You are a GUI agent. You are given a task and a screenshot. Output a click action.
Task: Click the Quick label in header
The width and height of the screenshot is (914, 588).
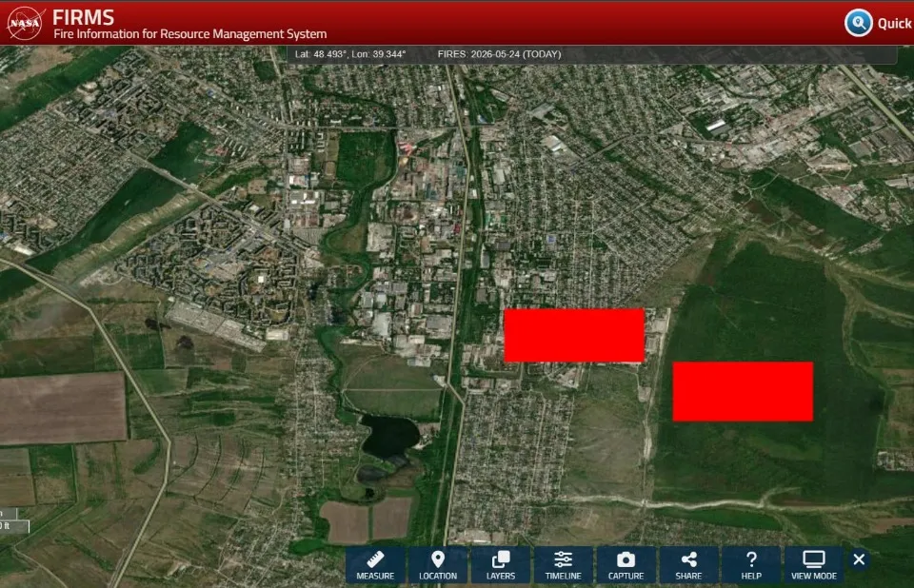(895, 23)
